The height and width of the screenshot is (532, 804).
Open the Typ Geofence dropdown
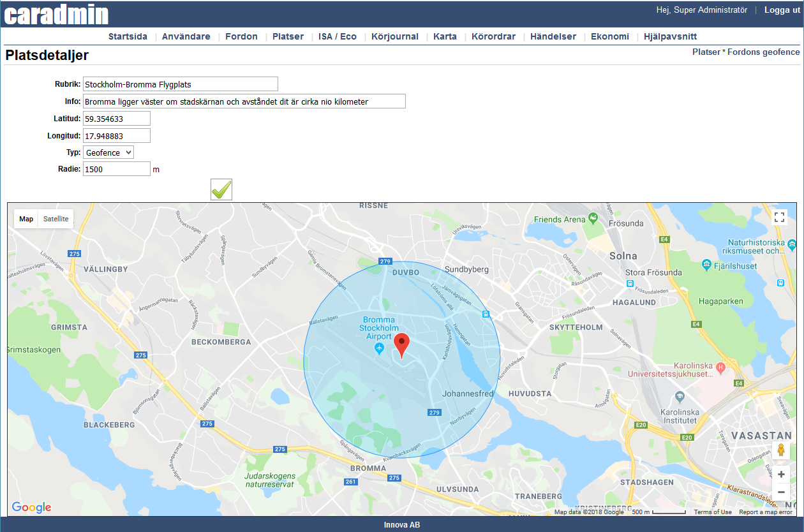(108, 152)
